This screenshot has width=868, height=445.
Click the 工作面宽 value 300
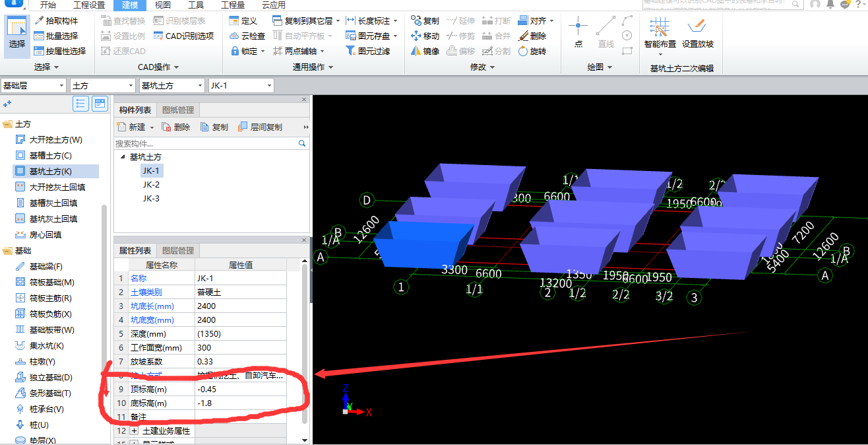pyautogui.click(x=241, y=348)
